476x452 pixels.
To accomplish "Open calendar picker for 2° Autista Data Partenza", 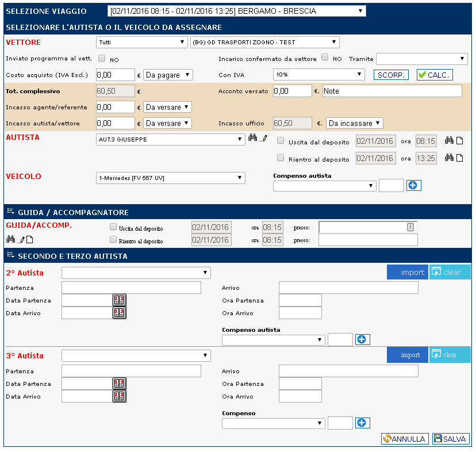I will [x=119, y=300].
